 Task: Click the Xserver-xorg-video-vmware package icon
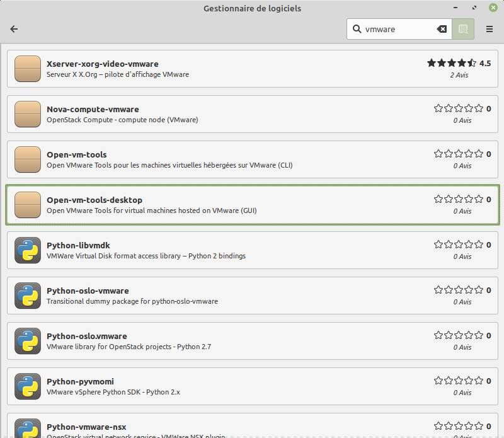[x=28, y=69]
